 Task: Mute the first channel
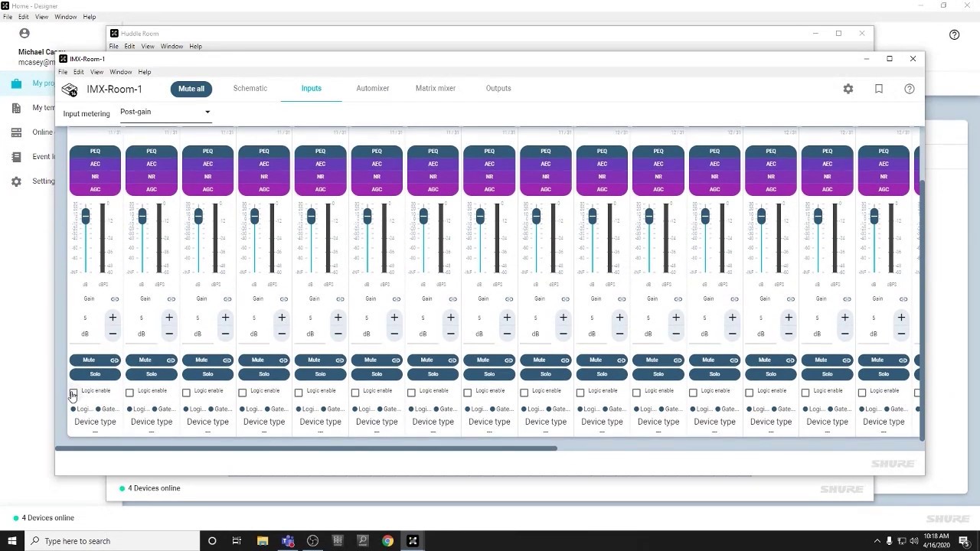tap(89, 360)
